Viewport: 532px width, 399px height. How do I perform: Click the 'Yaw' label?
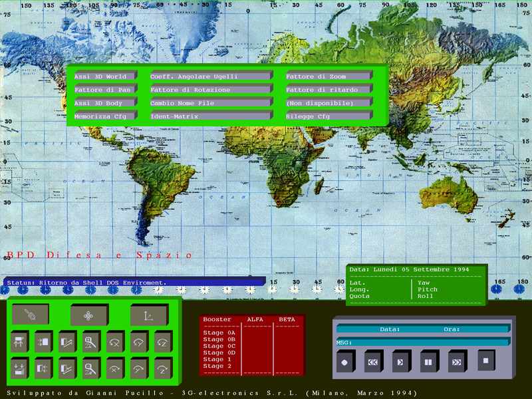pyautogui.click(x=424, y=283)
